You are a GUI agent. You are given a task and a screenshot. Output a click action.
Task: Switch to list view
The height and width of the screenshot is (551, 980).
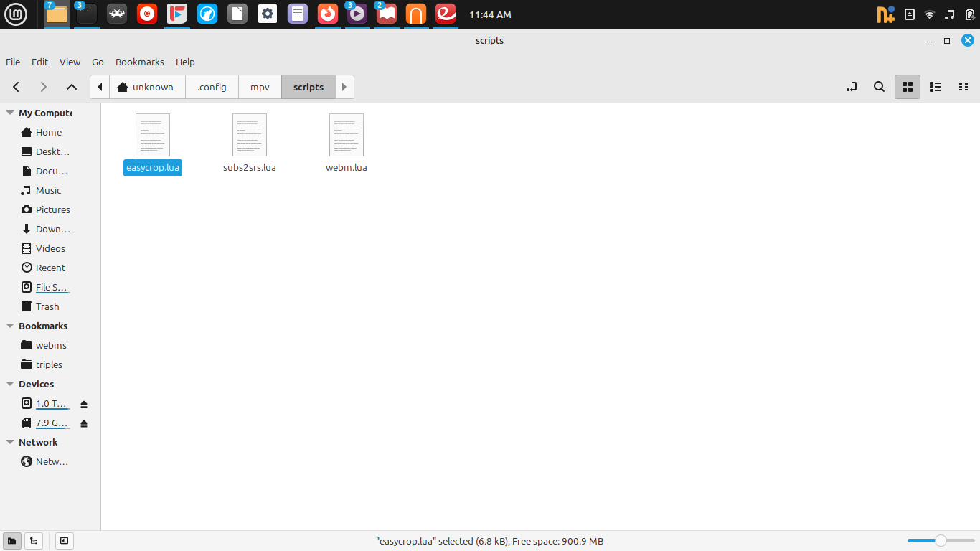(936, 87)
